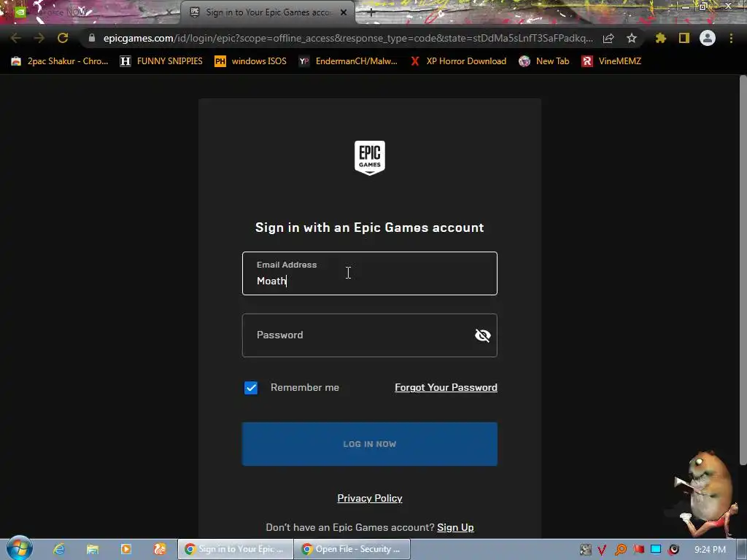Screen dimensions: 747x560
Task: Click the round recorder tray icon
Action: tap(673, 550)
